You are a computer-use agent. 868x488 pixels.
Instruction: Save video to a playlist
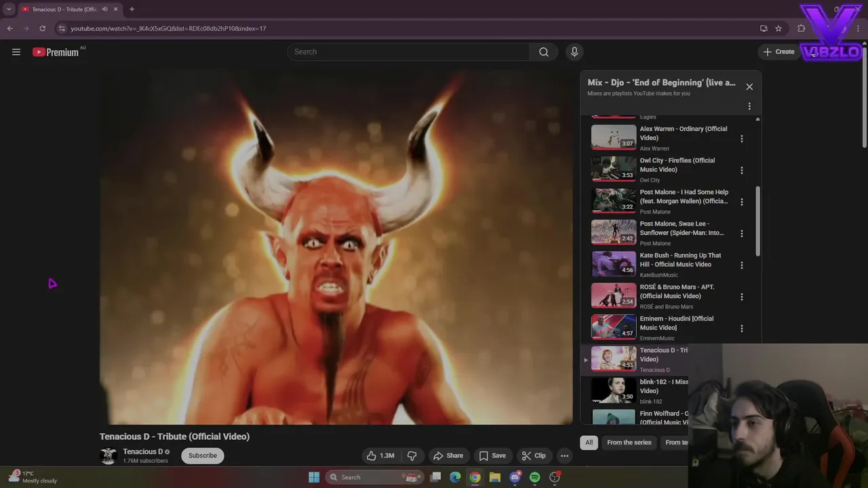pyautogui.click(x=492, y=455)
